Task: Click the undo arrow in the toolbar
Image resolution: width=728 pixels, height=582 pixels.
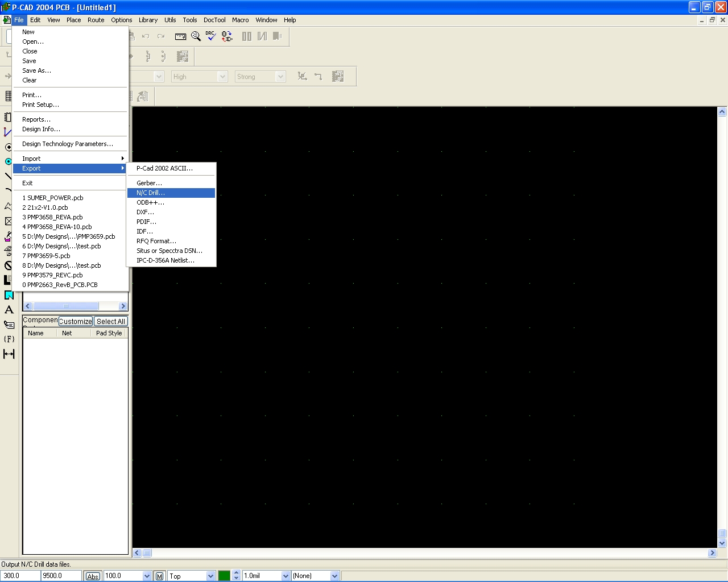Action: 146,36
